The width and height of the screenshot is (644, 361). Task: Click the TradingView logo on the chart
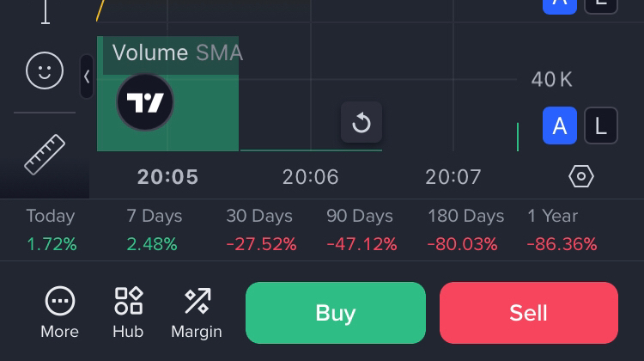pos(145,103)
